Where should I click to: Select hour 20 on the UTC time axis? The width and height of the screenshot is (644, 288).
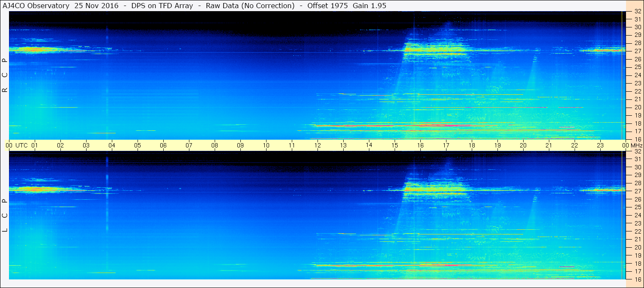click(x=523, y=145)
